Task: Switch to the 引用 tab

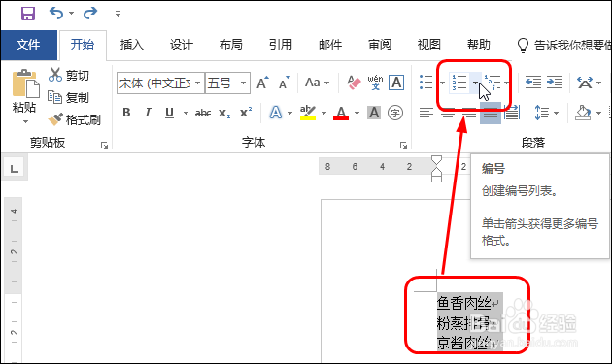Action: point(281,45)
